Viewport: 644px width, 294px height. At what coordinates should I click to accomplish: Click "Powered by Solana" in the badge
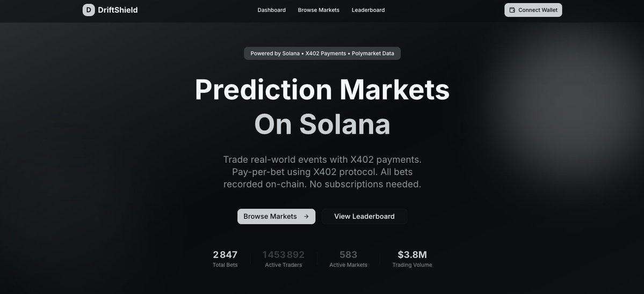[x=274, y=53]
